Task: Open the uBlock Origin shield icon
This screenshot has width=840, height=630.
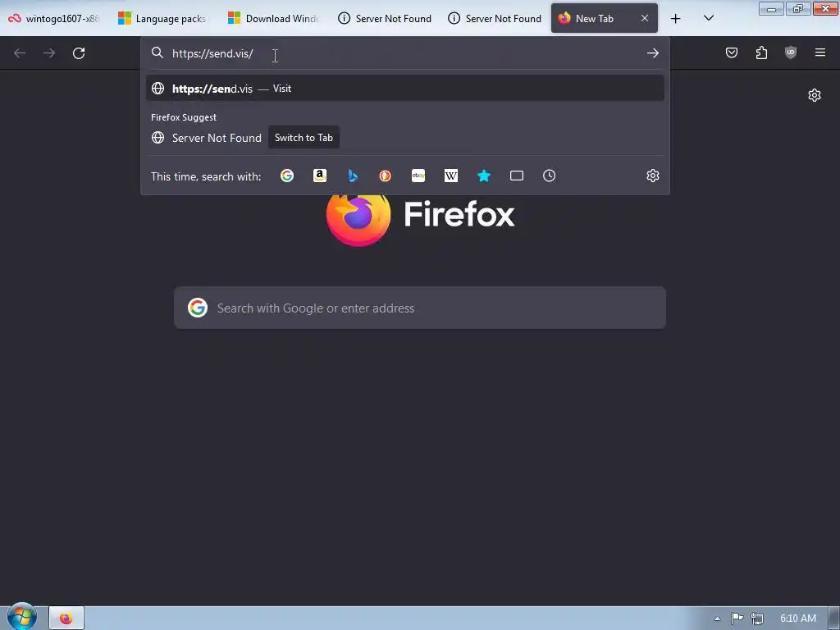Action: coord(791,52)
